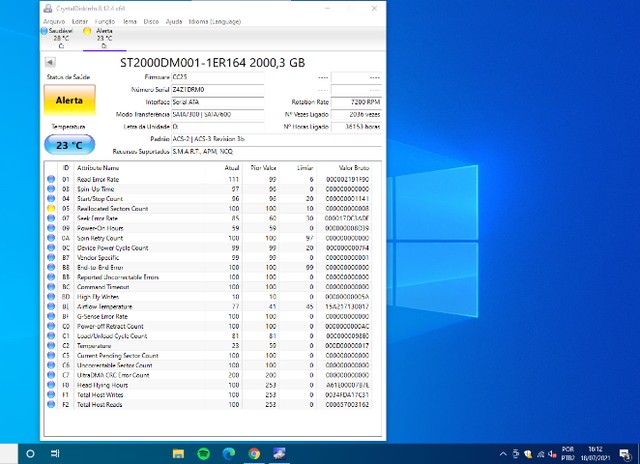Image resolution: width=640 pixels, height=464 pixels.
Task: Select the Rotation Rate 7200 RPM field
Action: point(356,102)
